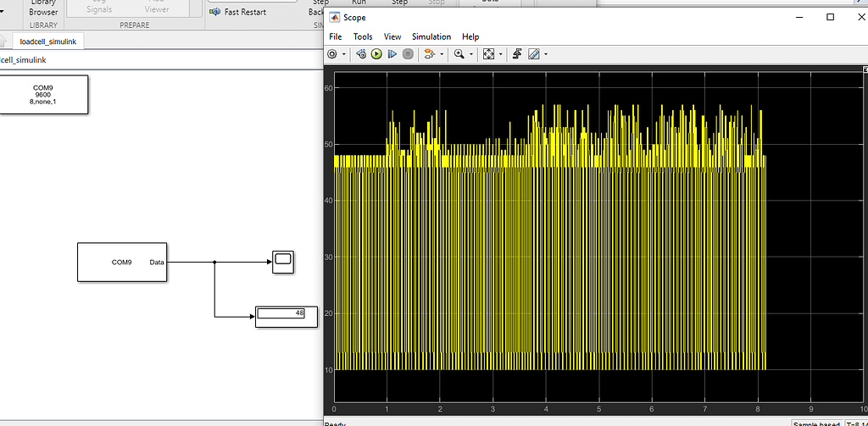
Task: Click the Zoom magnifier tool in Scope
Action: click(x=459, y=54)
